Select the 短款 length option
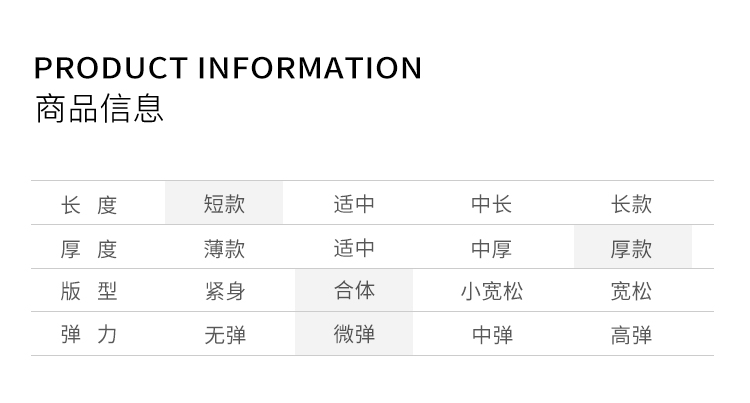Screen dimensions: 750x403 click(x=224, y=204)
